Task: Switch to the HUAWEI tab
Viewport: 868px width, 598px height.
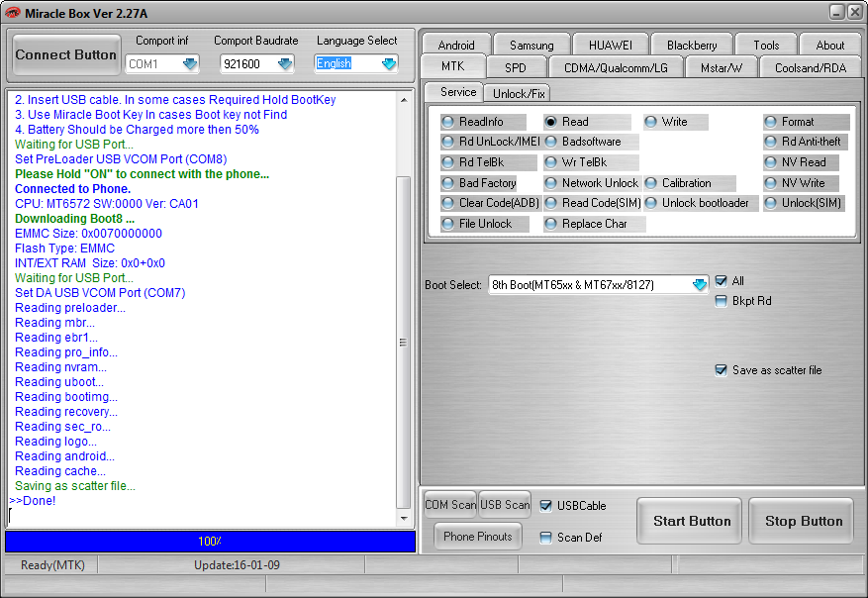Action: coord(610,45)
